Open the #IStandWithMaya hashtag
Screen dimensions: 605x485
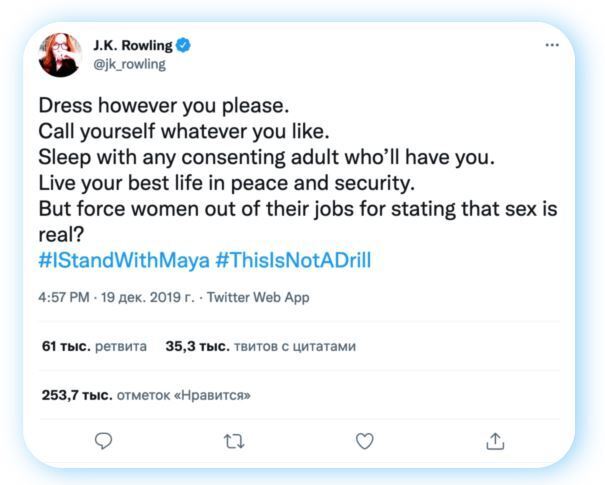click(x=124, y=260)
